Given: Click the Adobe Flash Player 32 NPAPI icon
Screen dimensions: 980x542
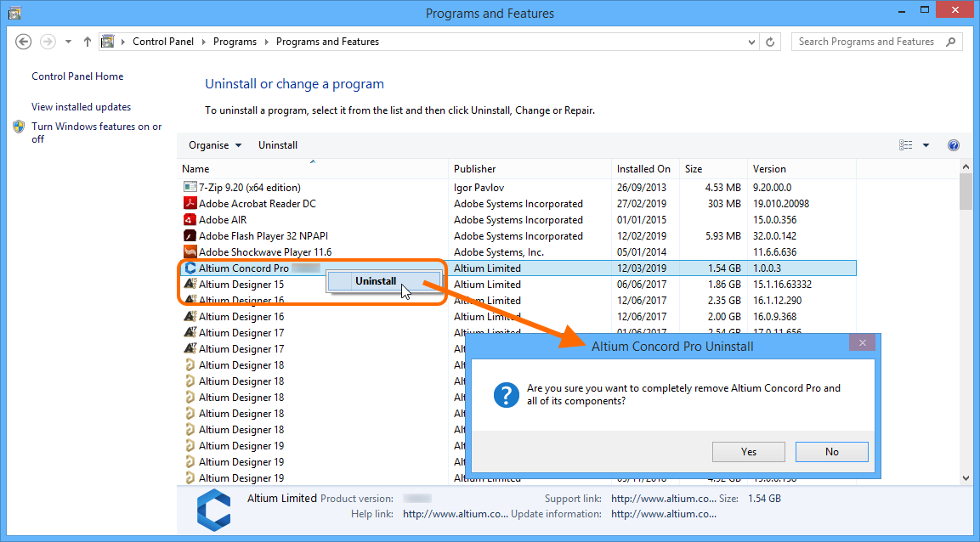Looking at the screenshot, I should point(190,235).
